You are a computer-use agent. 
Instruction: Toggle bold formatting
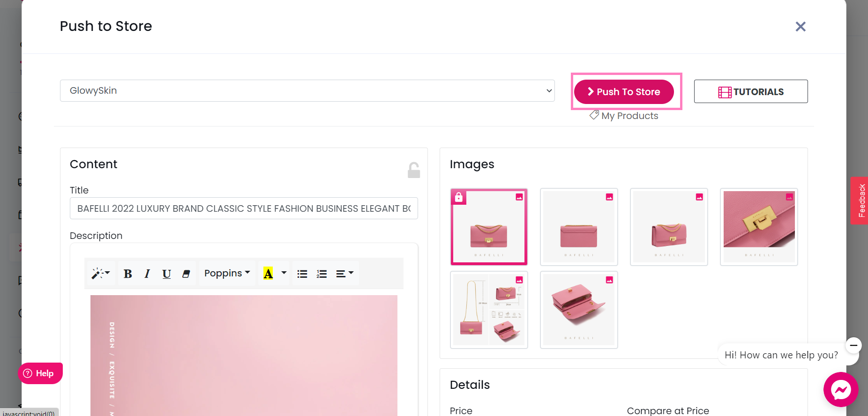pos(127,274)
